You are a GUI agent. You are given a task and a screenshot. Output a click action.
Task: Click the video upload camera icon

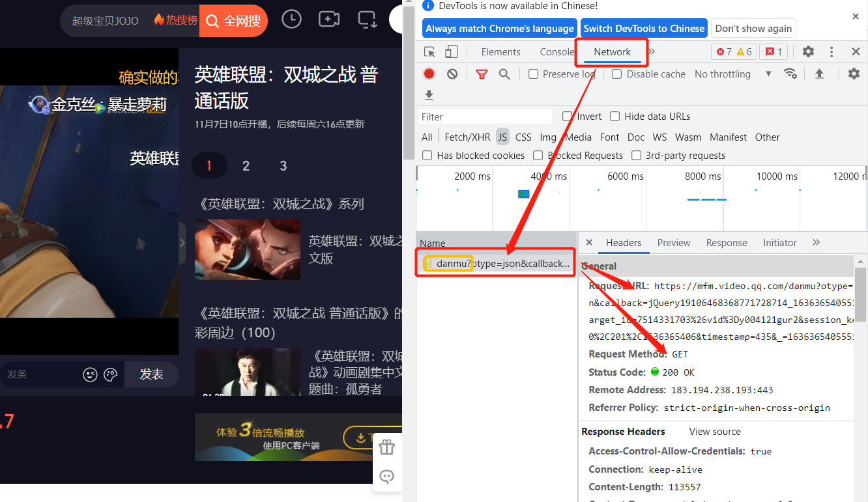329,20
